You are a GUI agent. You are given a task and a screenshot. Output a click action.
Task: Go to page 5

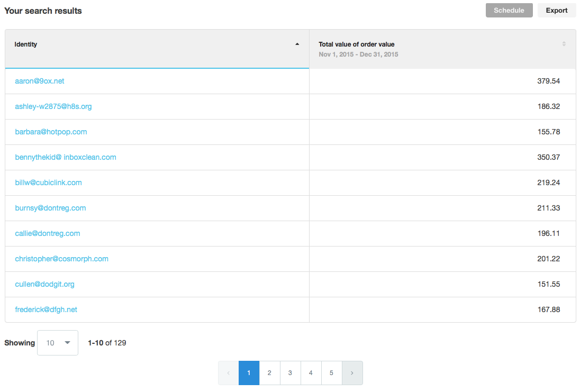tap(332, 373)
